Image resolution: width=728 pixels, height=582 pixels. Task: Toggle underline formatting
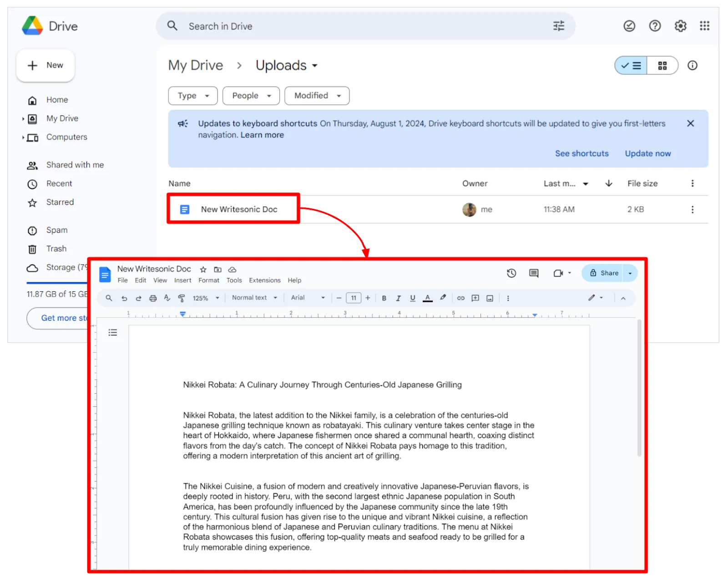coord(413,298)
